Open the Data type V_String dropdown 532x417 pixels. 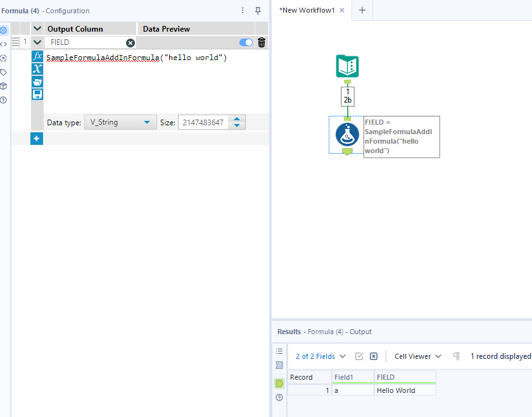click(x=120, y=122)
